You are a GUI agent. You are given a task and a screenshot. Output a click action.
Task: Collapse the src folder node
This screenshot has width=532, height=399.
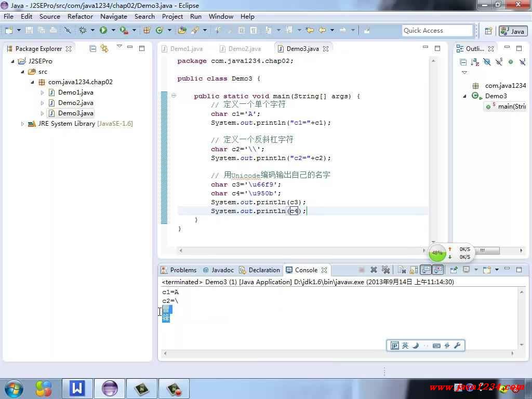click(x=23, y=72)
